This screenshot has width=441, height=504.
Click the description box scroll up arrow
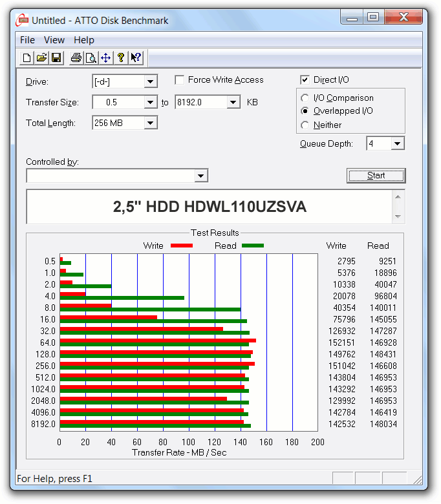398,196
